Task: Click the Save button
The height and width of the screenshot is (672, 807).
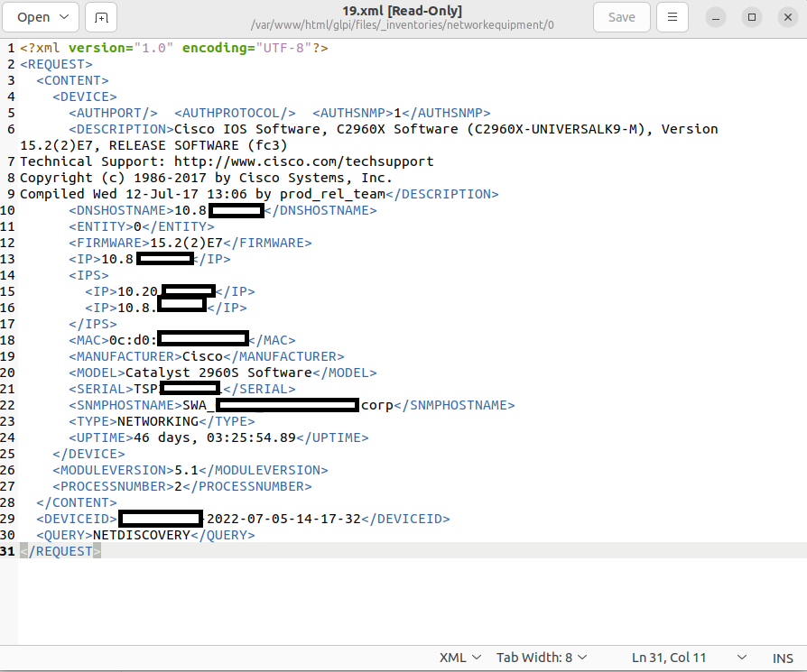Action: 621,17
